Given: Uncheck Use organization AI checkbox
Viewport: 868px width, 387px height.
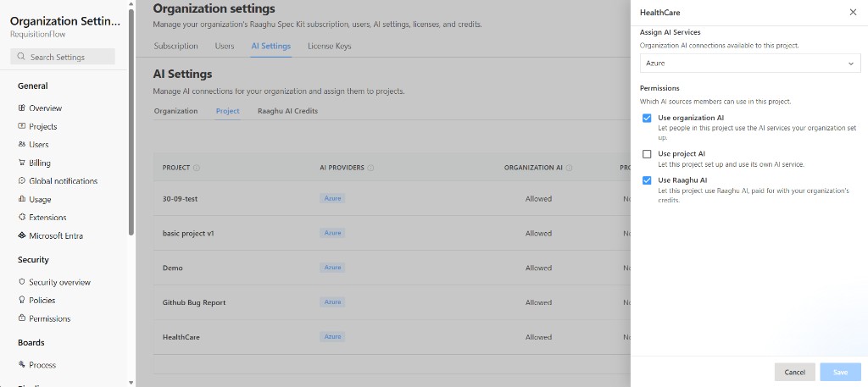Looking at the screenshot, I should (647, 118).
